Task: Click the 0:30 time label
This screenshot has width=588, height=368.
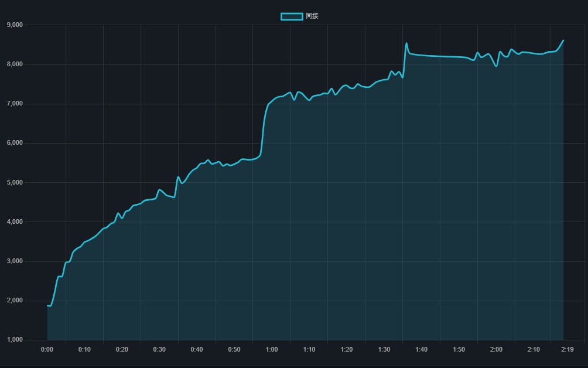Action: [159, 350]
